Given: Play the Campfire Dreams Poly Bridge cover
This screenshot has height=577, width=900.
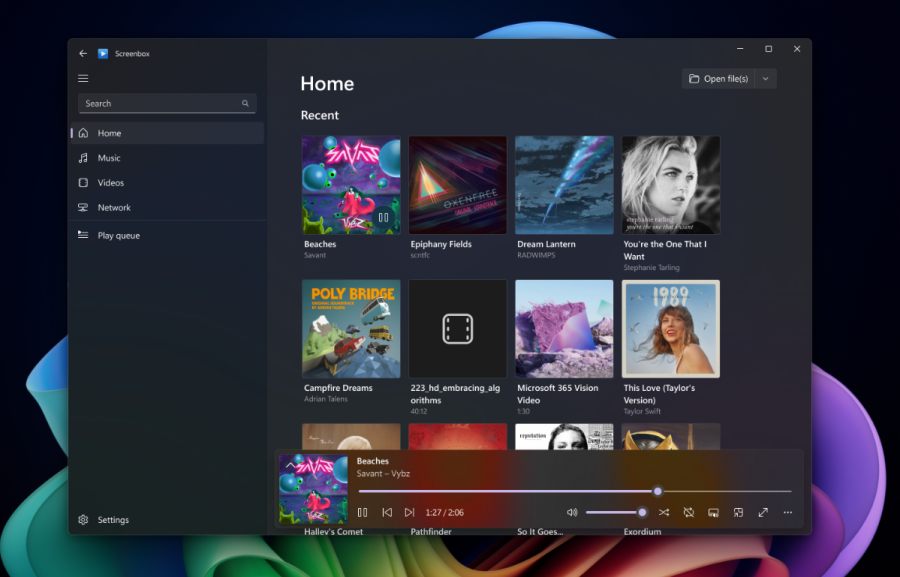Looking at the screenshot, I should 351,329.
